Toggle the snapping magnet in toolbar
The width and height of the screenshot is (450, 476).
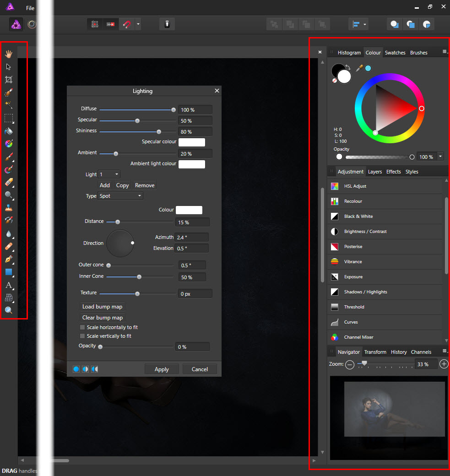(x=126, y=24)
